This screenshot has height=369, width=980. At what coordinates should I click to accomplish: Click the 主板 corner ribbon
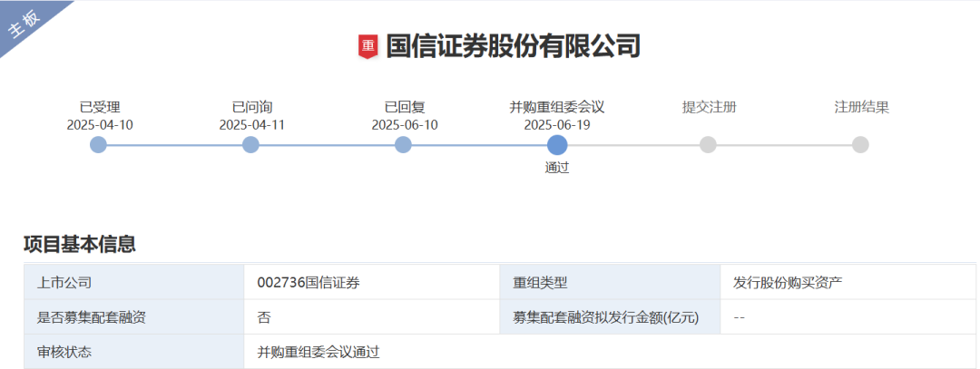[25, 24]
